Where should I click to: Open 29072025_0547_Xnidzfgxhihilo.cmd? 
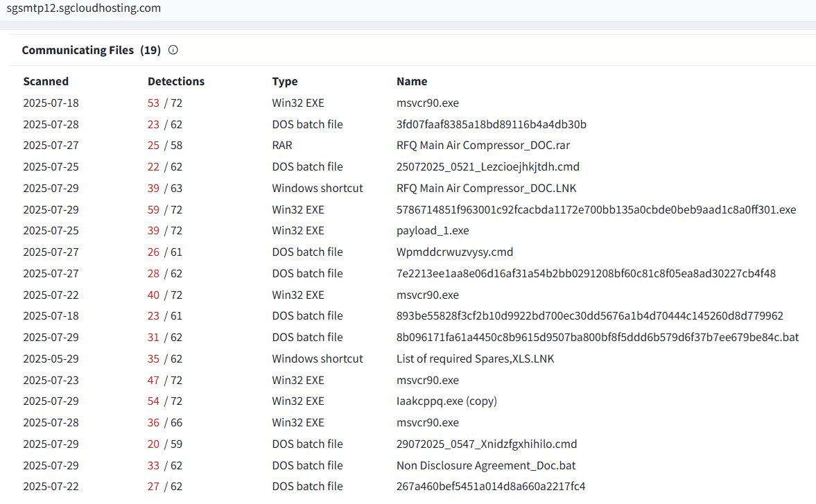[x=487, y=444]
